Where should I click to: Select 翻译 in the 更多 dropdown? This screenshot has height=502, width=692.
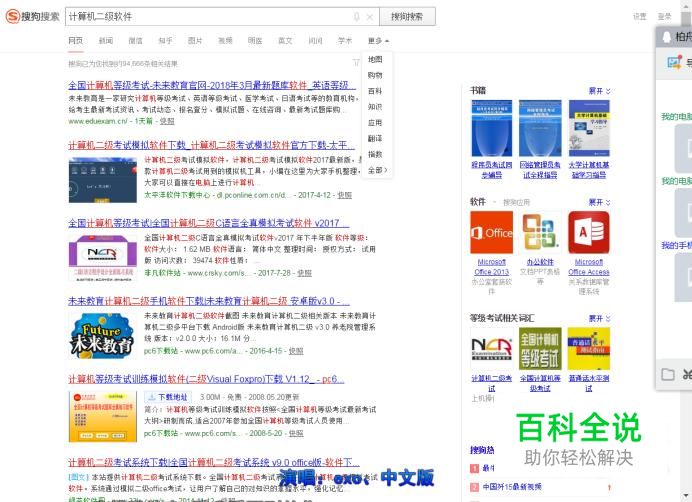click(x=375, y=139)
